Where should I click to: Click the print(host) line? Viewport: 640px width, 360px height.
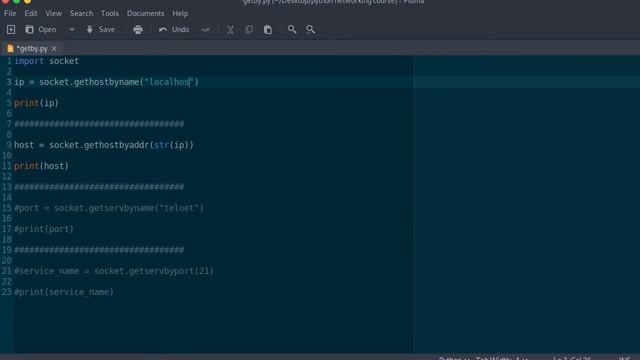click(x=41, y=166)
